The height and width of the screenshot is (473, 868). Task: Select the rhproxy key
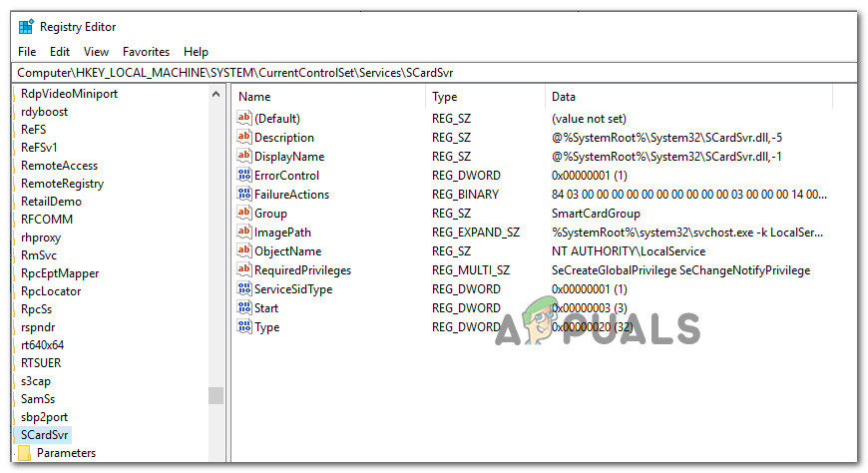41,237
